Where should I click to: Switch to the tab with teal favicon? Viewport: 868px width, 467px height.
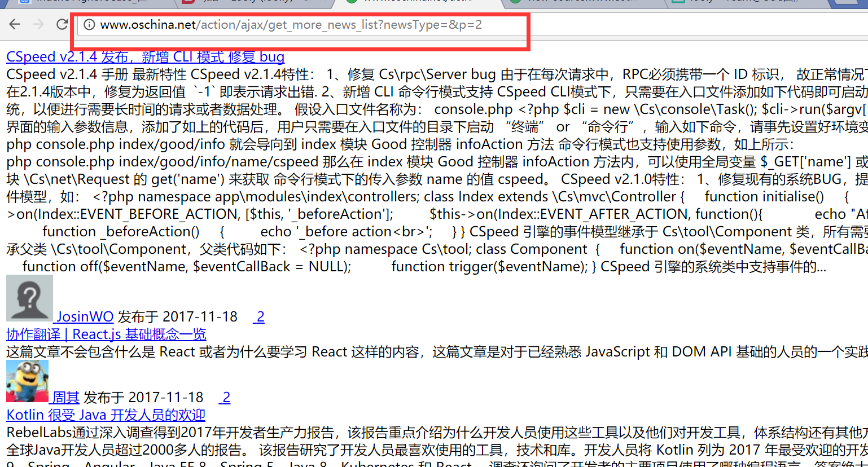[745, 2]
